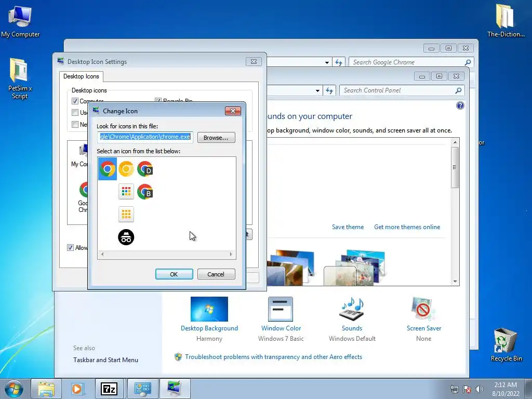Open Window Color settings
Screen dimensions: 532x399
[281, 319]
